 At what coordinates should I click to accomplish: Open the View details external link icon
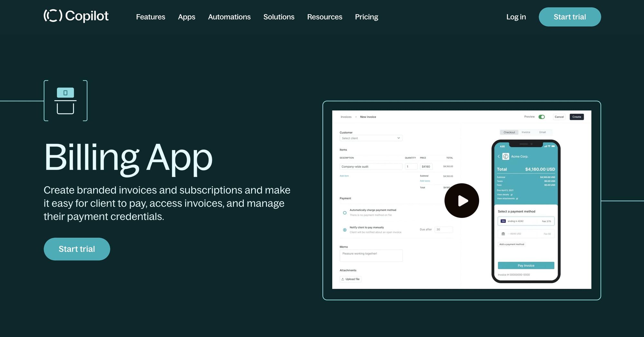tap(512, 194)
